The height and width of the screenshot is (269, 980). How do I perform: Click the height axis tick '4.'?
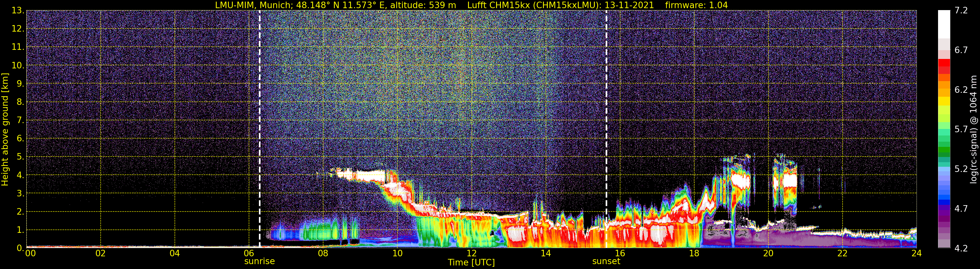[x=20, y=175]
